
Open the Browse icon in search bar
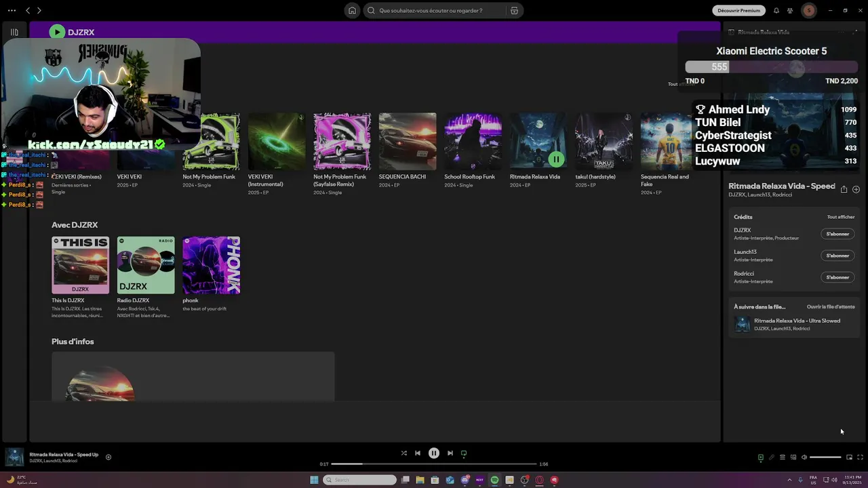click(x=514, y=10)
